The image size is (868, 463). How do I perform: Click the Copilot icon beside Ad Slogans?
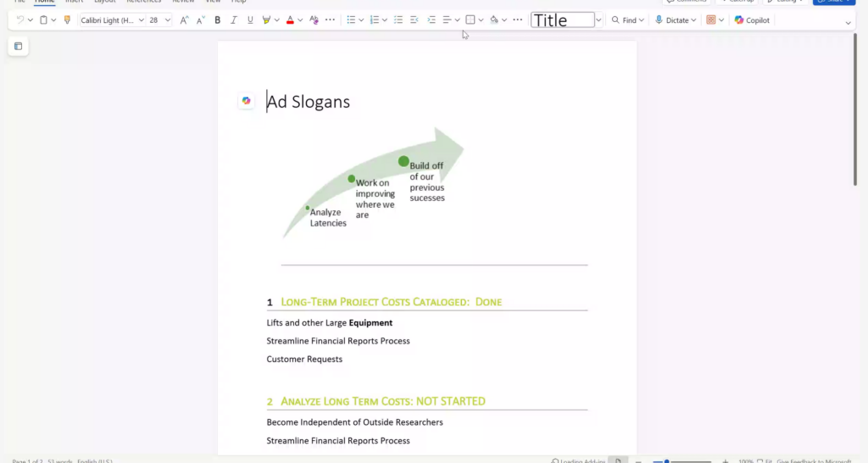tap(247, 101)
